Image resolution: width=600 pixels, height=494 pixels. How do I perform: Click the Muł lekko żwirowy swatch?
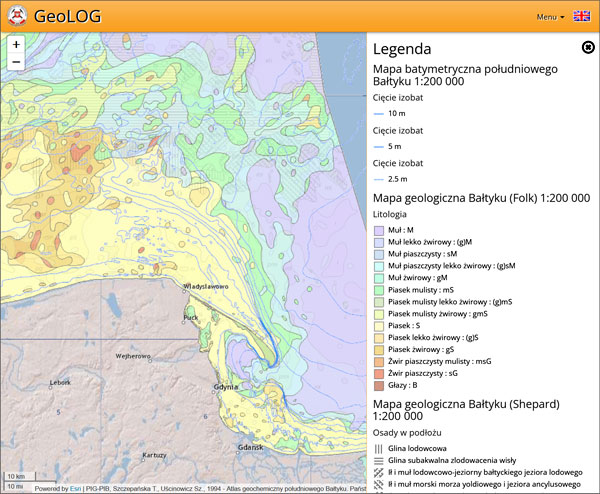click(x=378, y=242)
